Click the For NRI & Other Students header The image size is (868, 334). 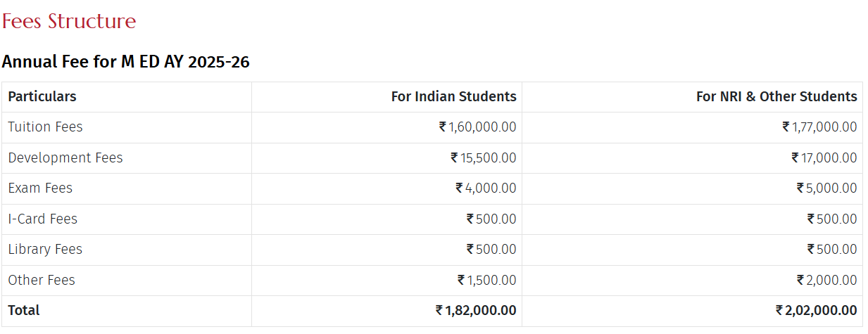point(776,96)
